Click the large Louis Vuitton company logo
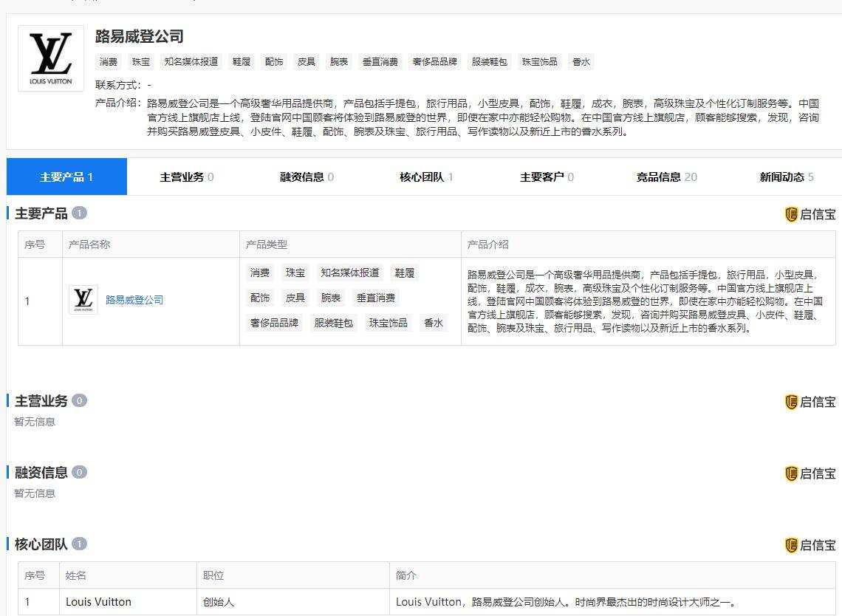842x616 pixels. pos(51,59)
